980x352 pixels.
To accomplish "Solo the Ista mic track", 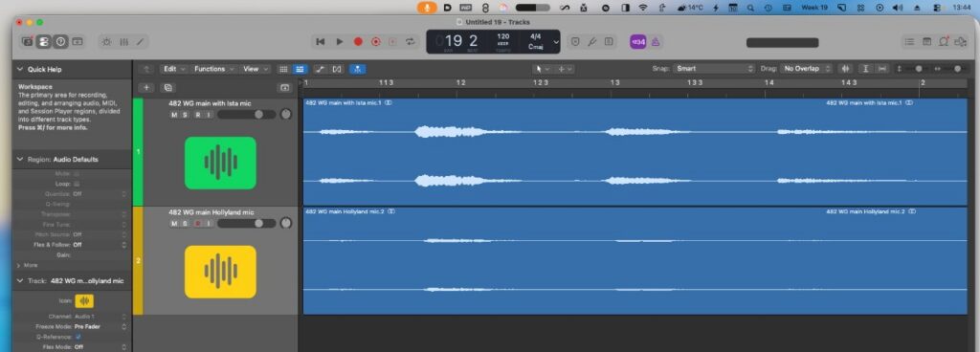I will 185,115.
